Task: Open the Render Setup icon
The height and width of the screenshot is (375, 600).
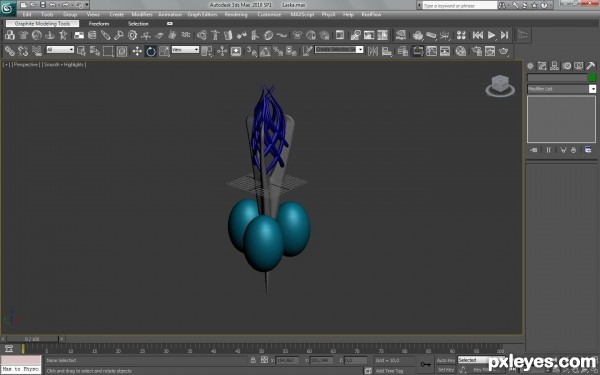Action: point(476,51)
